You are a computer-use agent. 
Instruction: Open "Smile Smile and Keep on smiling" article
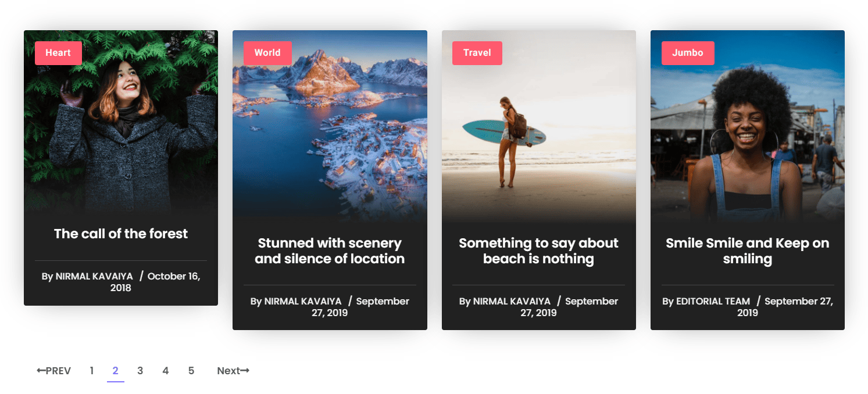coord(748,251)
